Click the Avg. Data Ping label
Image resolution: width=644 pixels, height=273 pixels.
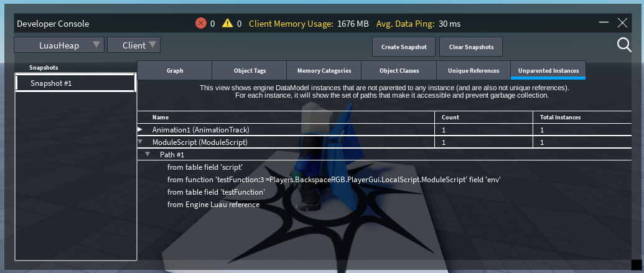405,24
